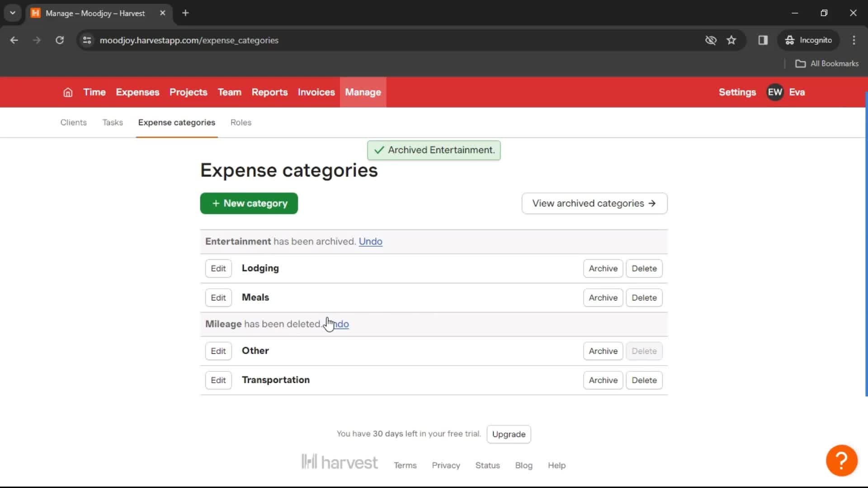The width and height of the screenshot is (868, 488).
Task: Click the Harvest home icon
Action: pyautogui.click(x=67, y=92)
